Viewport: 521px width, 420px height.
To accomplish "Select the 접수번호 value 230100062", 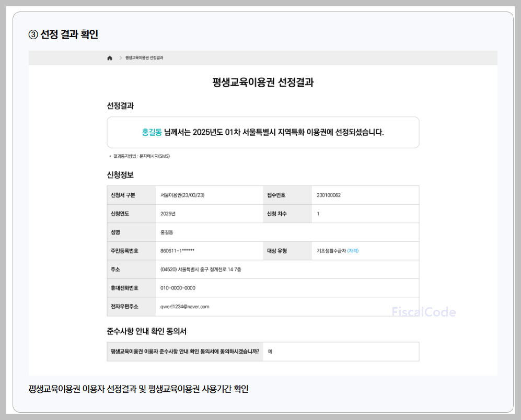I will point(329,195).
